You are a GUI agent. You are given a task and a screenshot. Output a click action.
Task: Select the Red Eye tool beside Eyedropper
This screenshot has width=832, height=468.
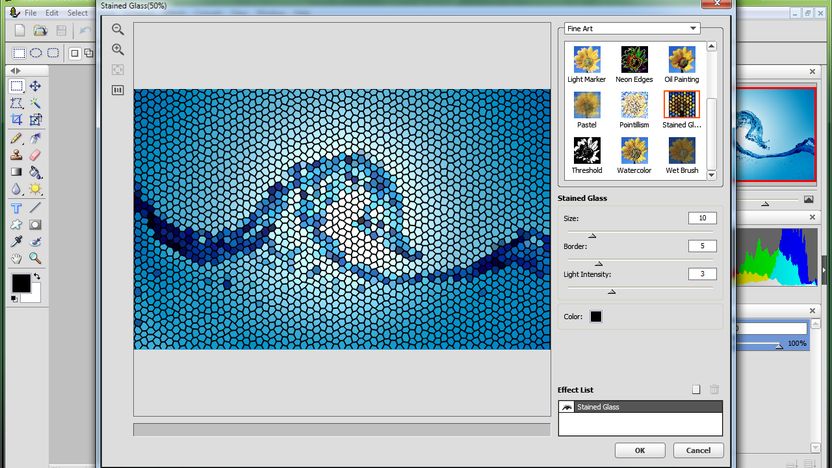coord(35,241)
